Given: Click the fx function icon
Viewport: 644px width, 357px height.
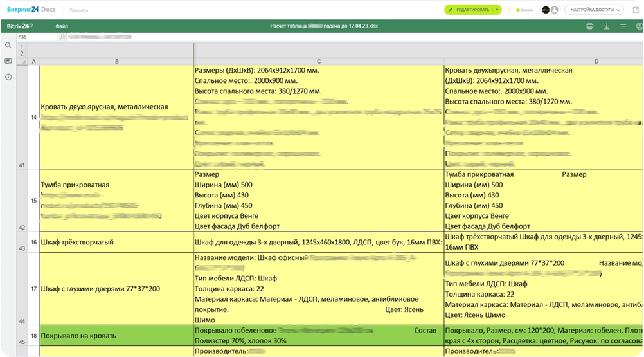Looking at the screenshot, I should coord(62,37).
